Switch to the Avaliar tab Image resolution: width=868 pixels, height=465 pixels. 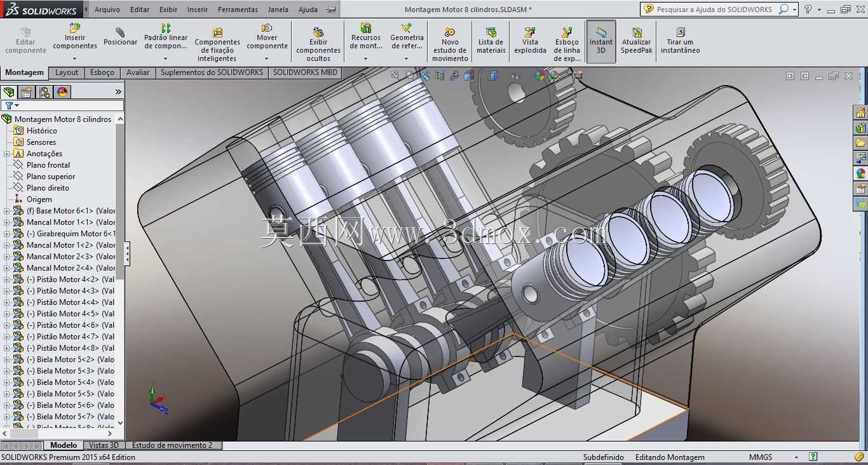tap(138, 72)
